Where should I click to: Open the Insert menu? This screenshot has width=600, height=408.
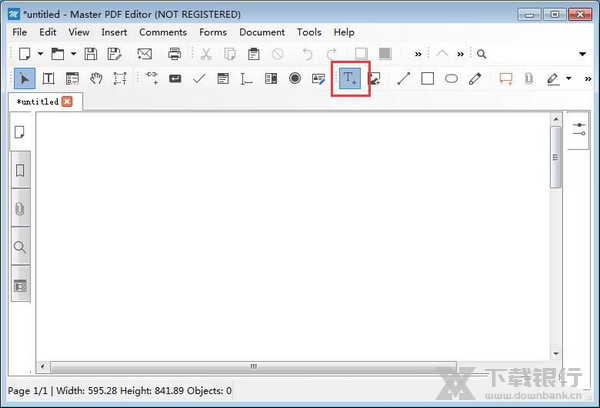(114, 32)
